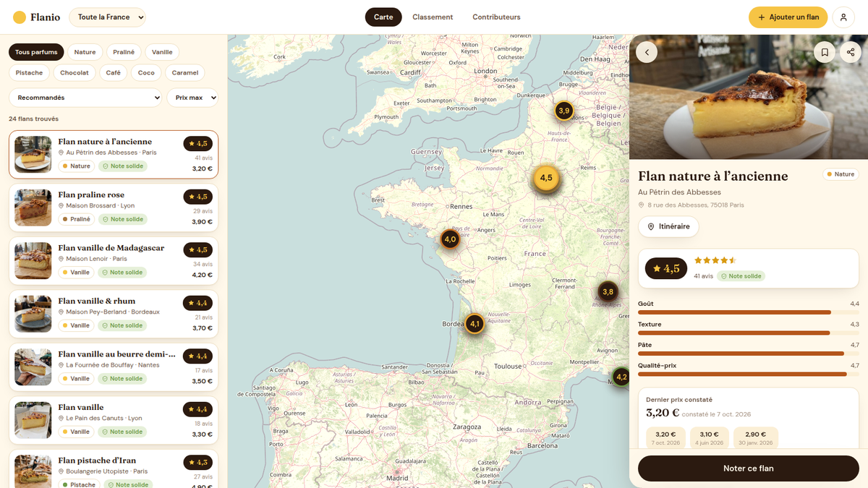Open the Flan praline rose thumbnail

[33, 207]
